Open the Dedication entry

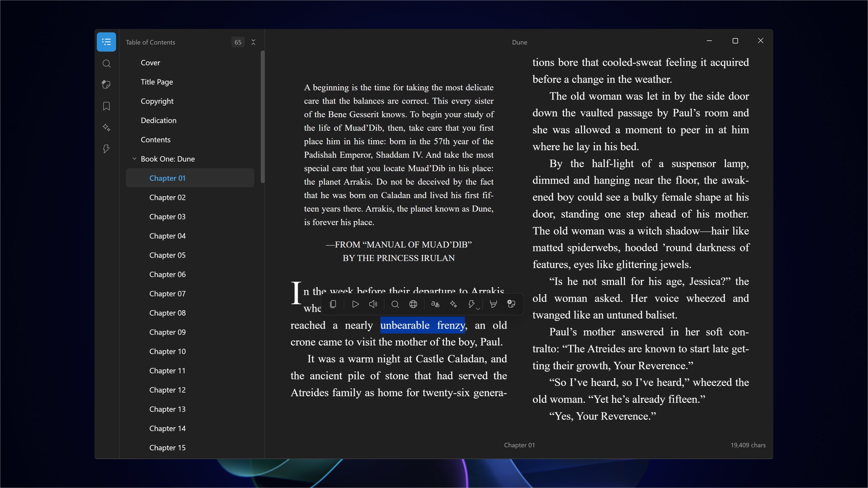tap(190, 120)
